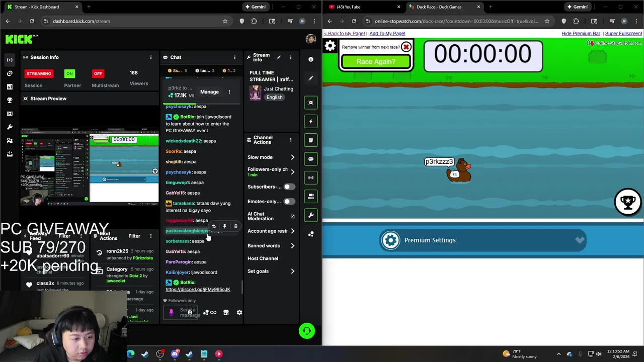Open Discord from the taskbar
This screenshot has width=644, height=362.
[x=175, y=354]
